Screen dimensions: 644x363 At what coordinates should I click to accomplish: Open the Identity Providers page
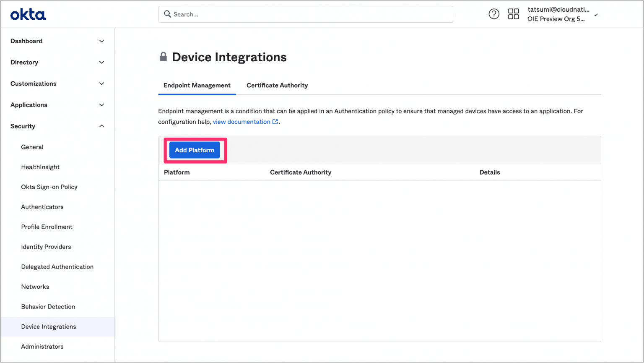click(x=46, y=247)
